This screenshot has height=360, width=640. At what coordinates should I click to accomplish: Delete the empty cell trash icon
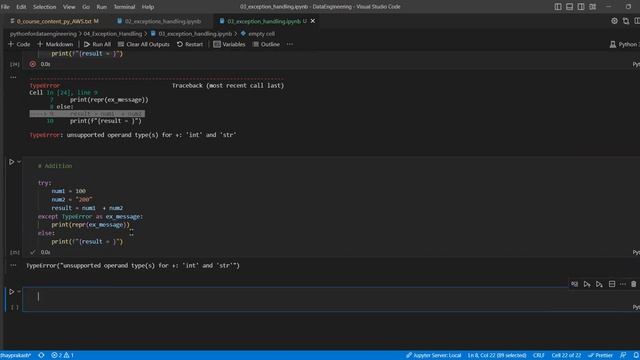pos(633,284)
